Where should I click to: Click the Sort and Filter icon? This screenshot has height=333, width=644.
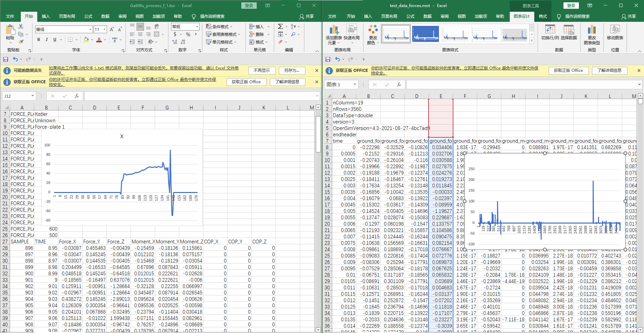(x=293, y=27)
